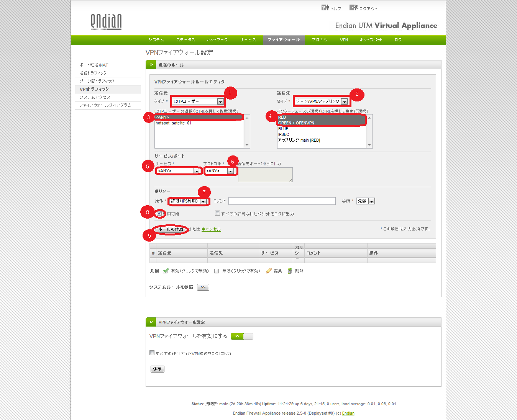Open the ステータス menu
Viewport: 517px width, 420px height.
(x=185, y=40)
